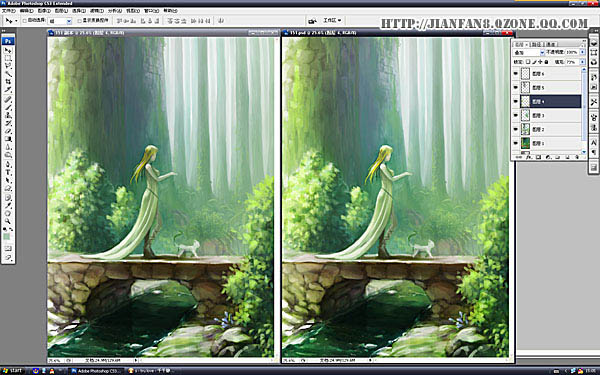Select the Blur tool
600x375 pixels.
[x=8, y=147]
